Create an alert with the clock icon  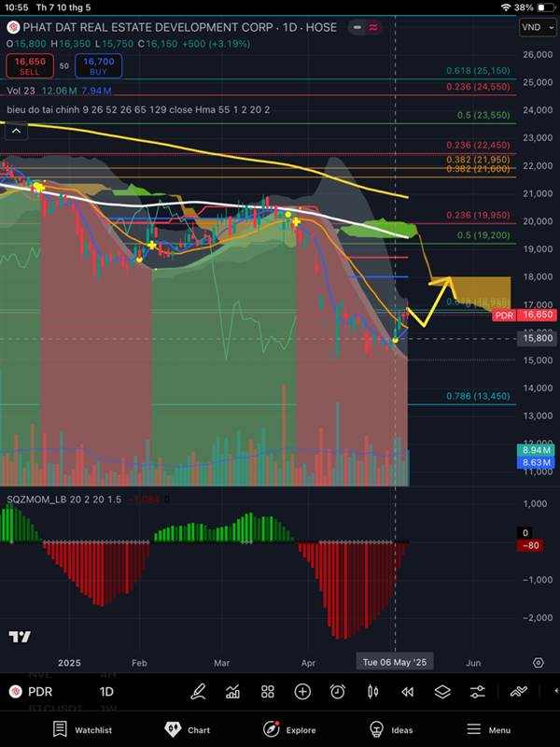338,691
